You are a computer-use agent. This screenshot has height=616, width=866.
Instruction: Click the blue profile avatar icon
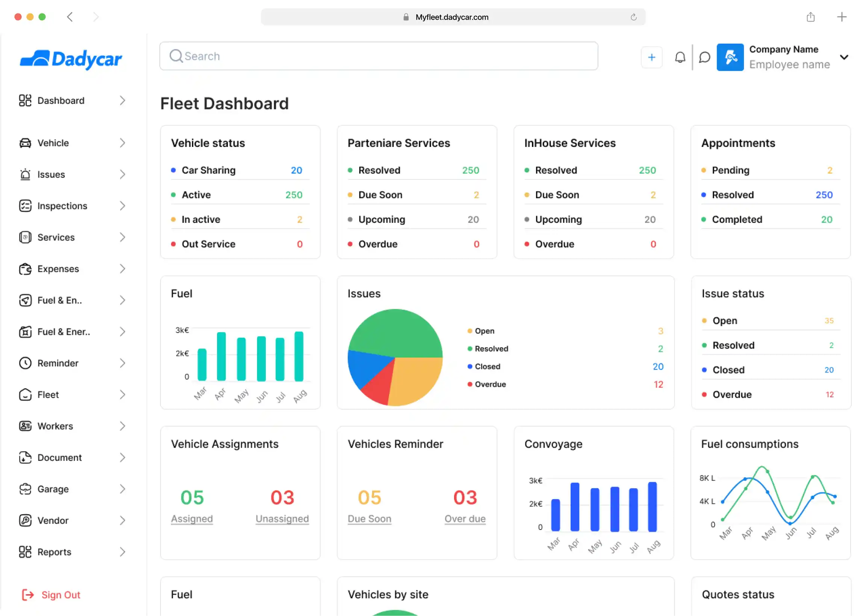click(730, 57)
